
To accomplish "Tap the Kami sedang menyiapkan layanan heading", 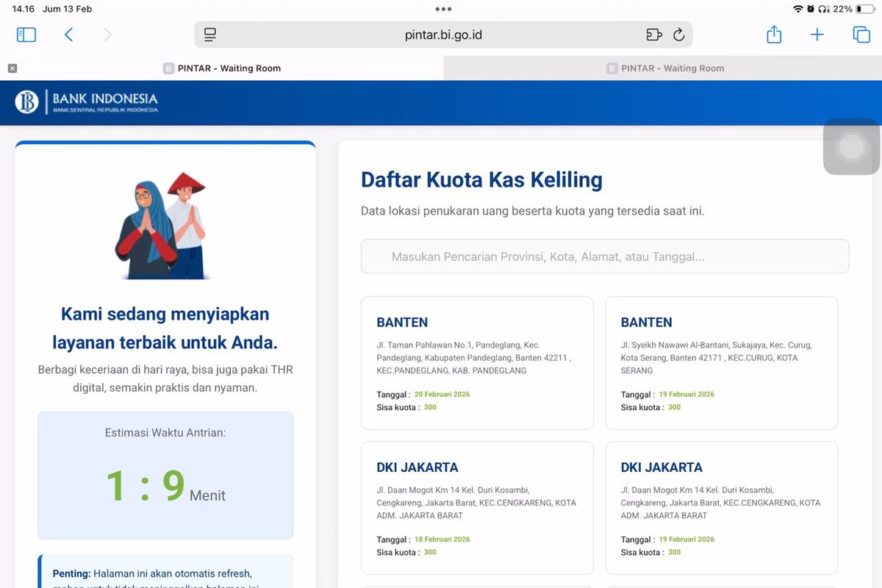I will tap(165, 328).
